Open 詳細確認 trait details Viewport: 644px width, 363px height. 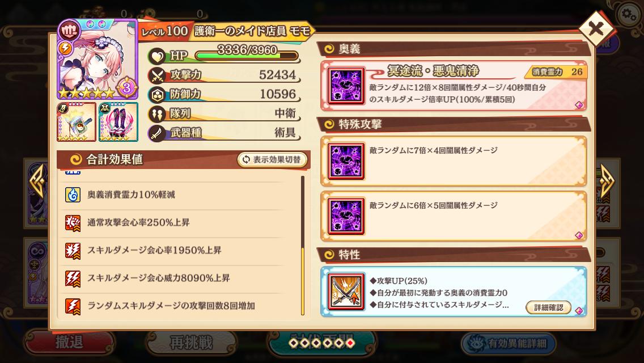[548, 307]
